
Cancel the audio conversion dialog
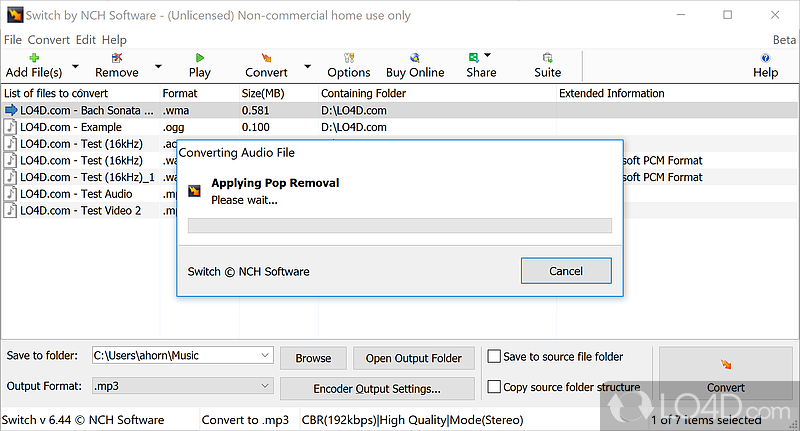coord(566,271)
